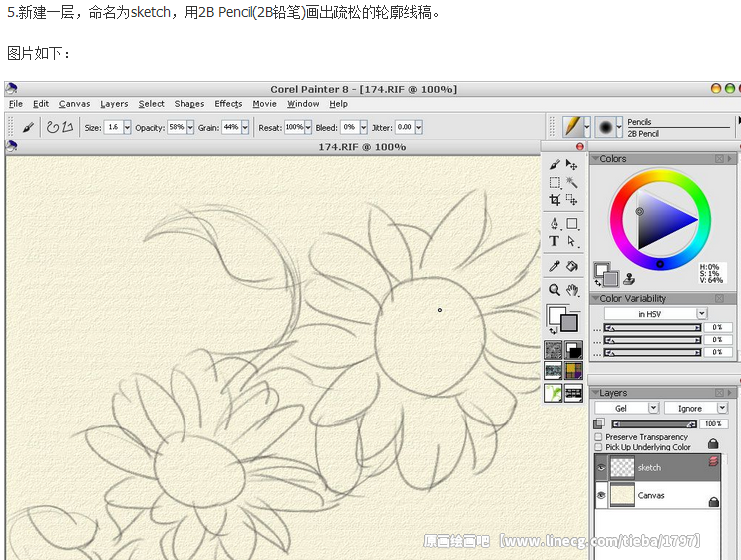Image resolution: width=741 pixels, height=560 pixels.
Task: Open the Layers menu
Action: coord(114,104)
